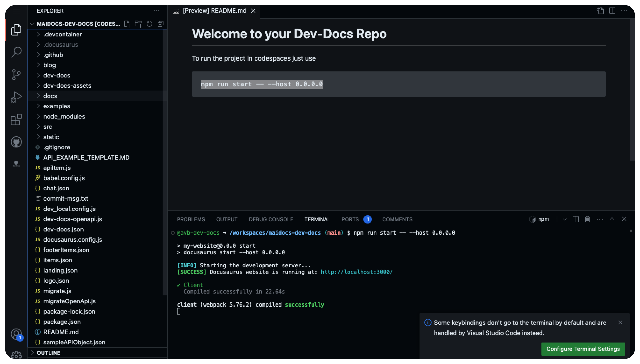Open the Extensions view
Viewport: 640px width, 364px height.
16,119
